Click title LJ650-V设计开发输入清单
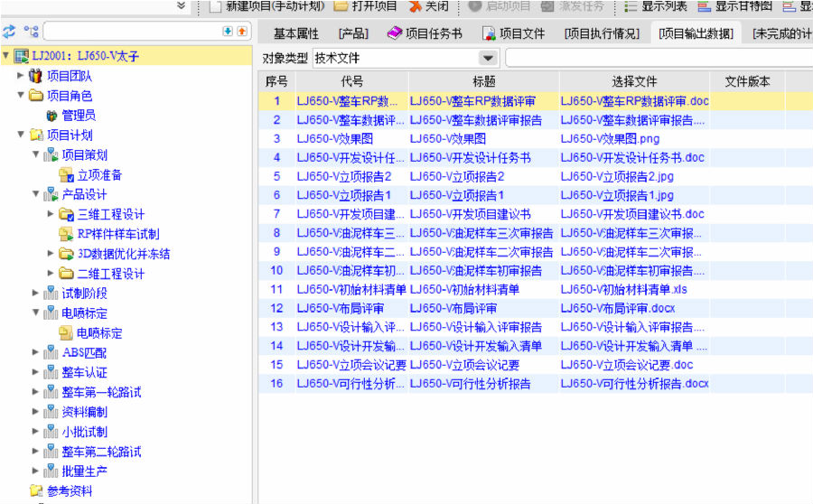Image resolution: width=813 pixels, height=504 pixels. coord(475,346)
